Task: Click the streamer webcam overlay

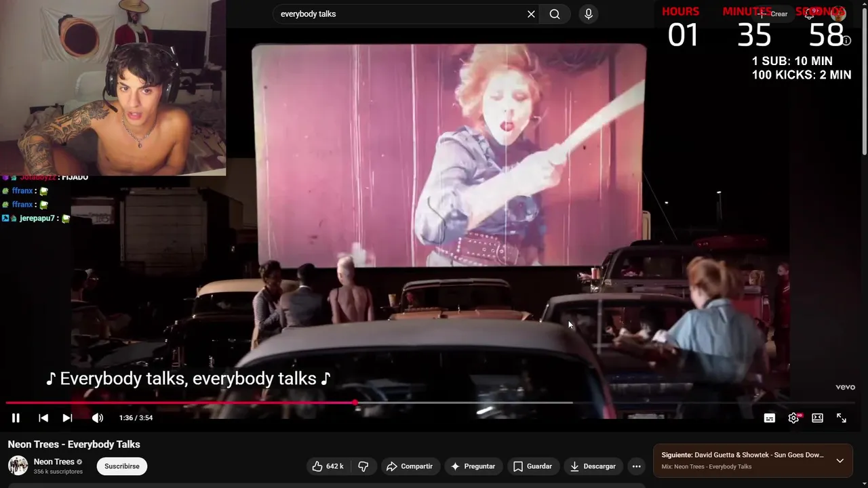Action: 113,88
